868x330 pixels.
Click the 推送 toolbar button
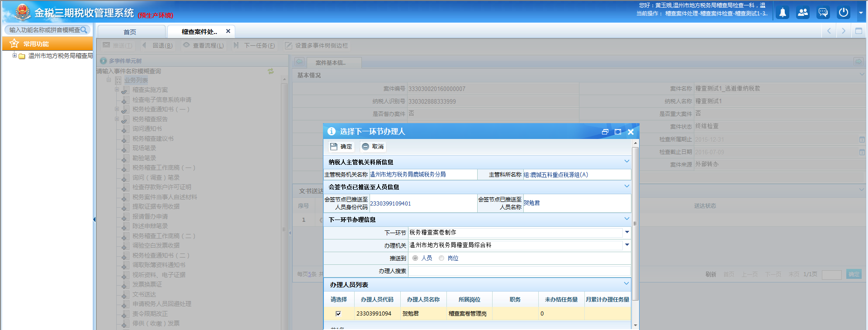click(118, 46)
